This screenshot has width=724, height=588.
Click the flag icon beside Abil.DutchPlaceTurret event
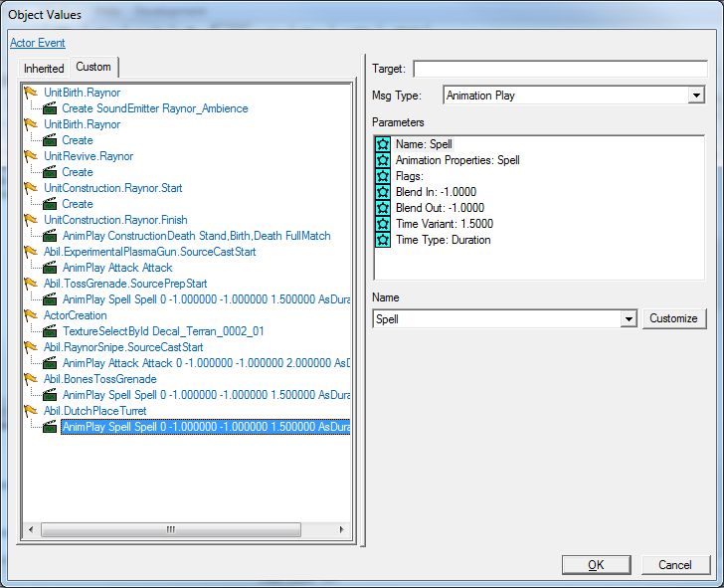(31, 410)
